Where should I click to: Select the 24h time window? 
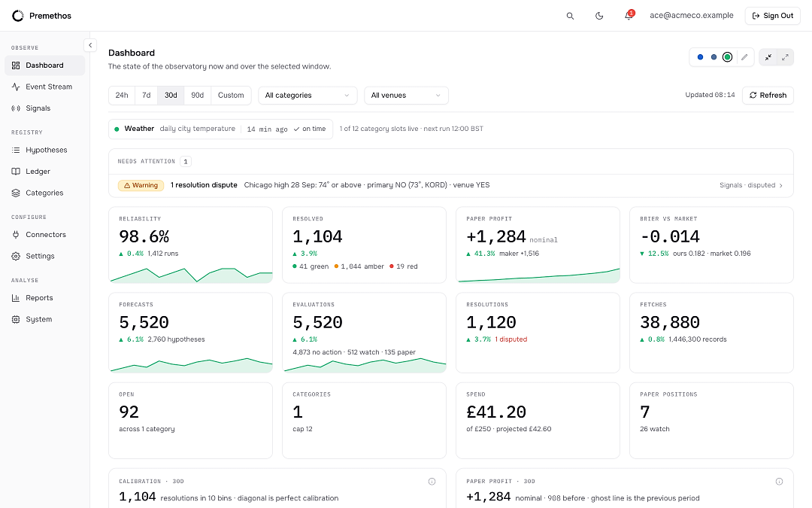[122, 96]
